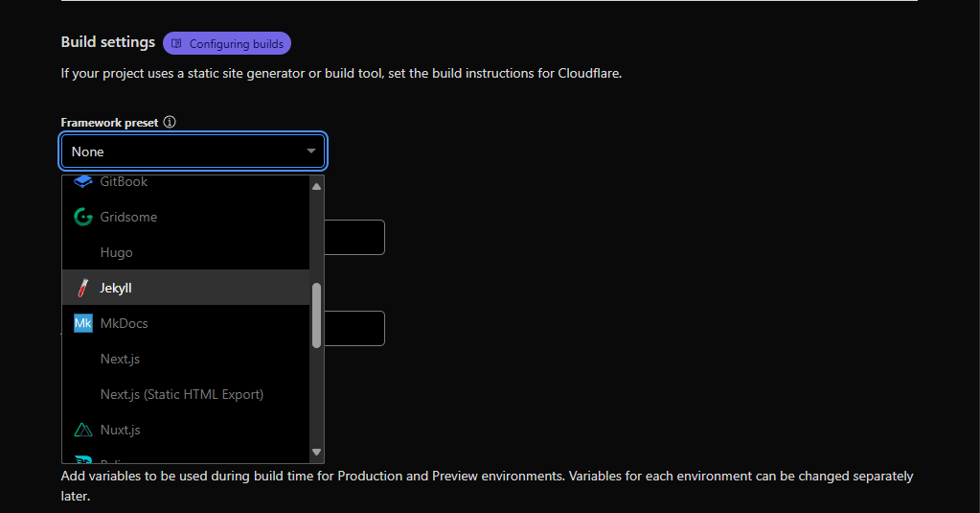Click the caret arrow in Framework preset field
980x513 pixels.
[x=311, y=152]
